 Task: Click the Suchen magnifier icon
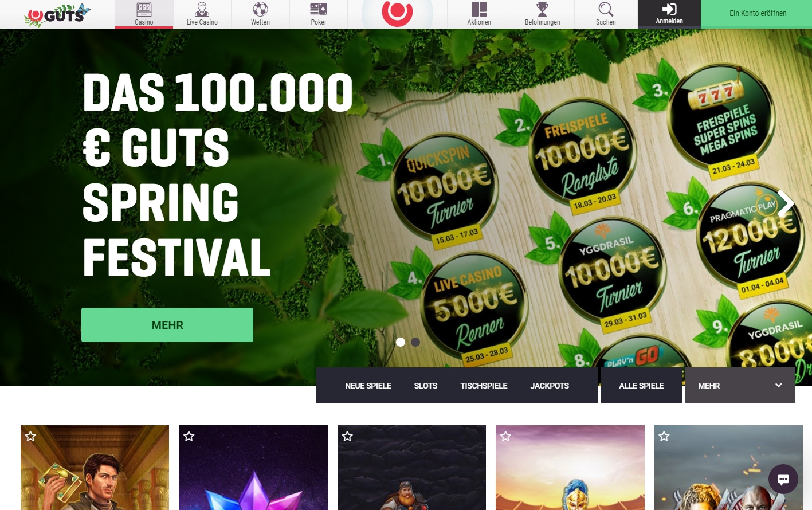click(606, 9)
